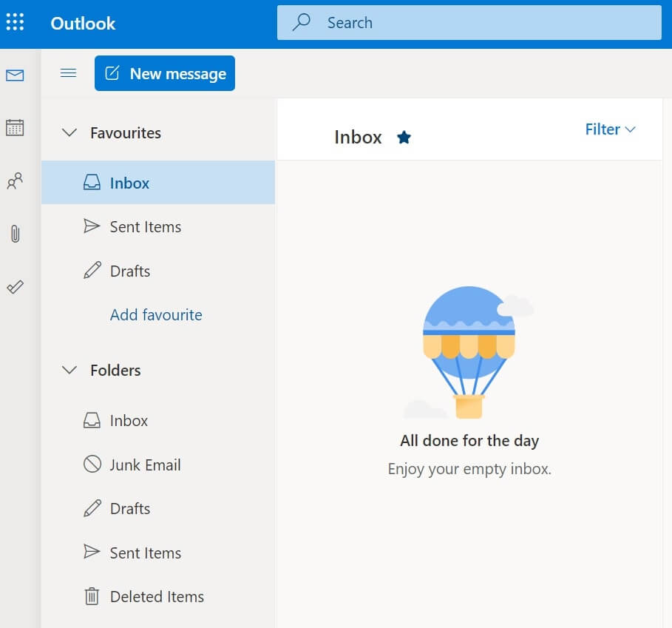The width and height of the screenshot is (672, 628).
Task: Open the Deleted Items folder
Action: (x=157, y=597)
